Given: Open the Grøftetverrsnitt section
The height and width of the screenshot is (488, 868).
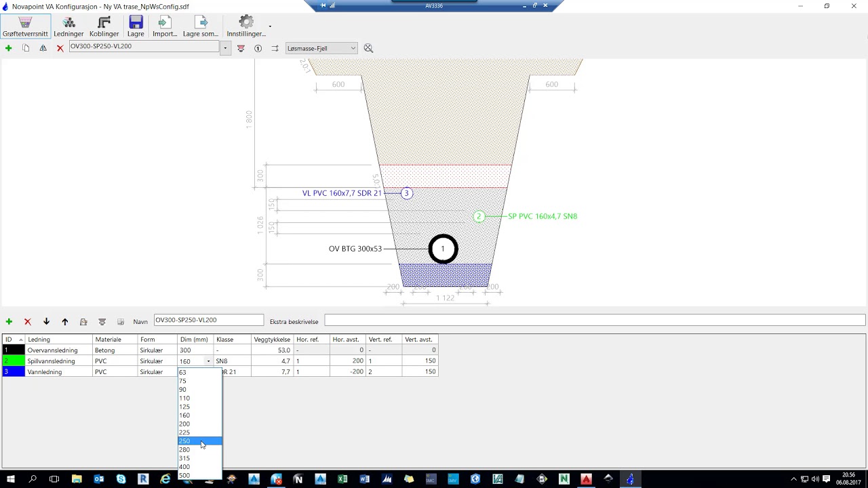Looking at the screenshot, I should click(25, 27).
